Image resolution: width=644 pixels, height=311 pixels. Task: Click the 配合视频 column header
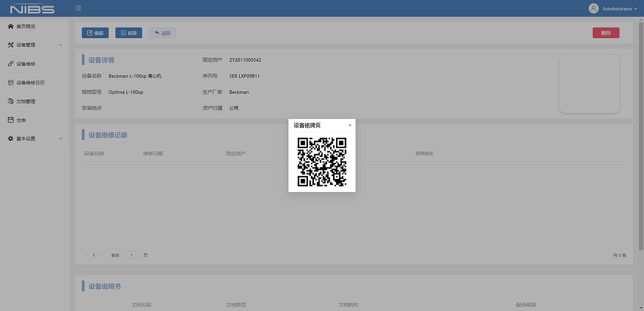526,304
